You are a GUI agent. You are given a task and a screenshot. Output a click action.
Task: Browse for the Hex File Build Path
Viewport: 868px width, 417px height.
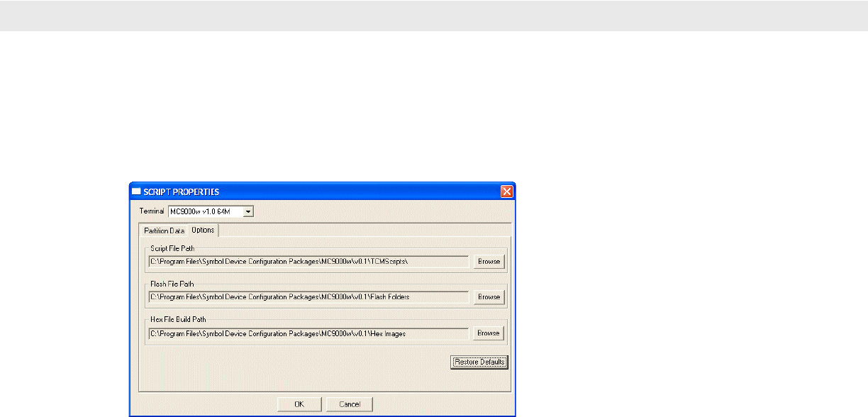pos(489,333)
